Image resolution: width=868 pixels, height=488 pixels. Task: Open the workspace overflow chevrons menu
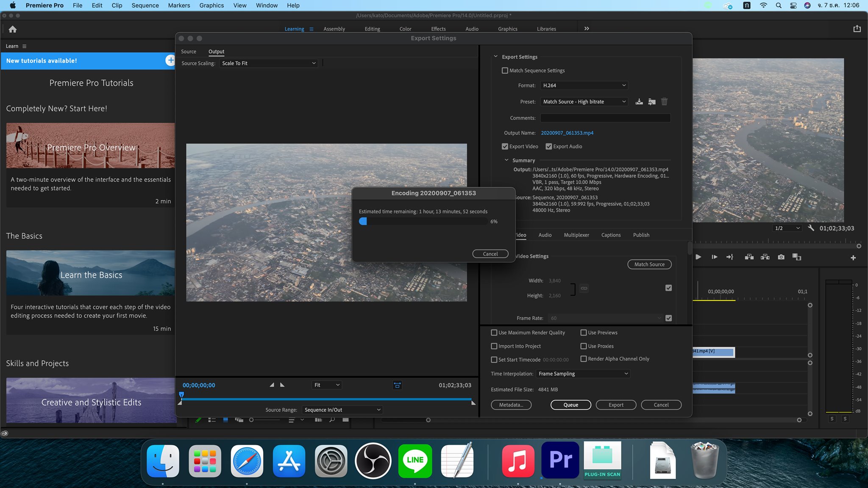pos(587,28)
